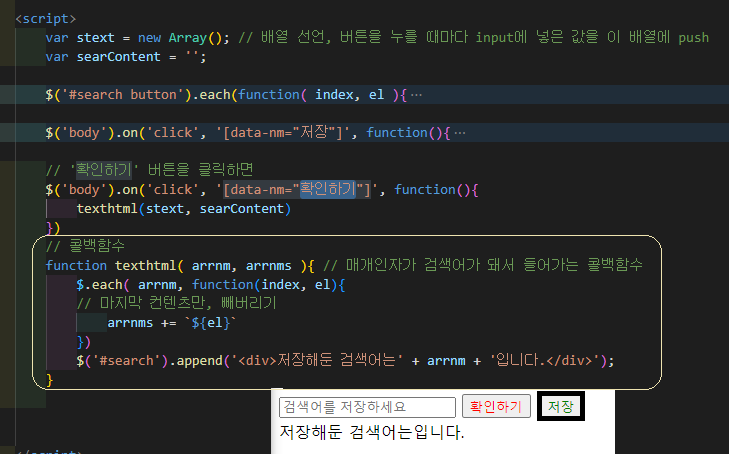
Task: Click the highlighted 확인하기 inside data-nm selector
Action: [328, 189]
